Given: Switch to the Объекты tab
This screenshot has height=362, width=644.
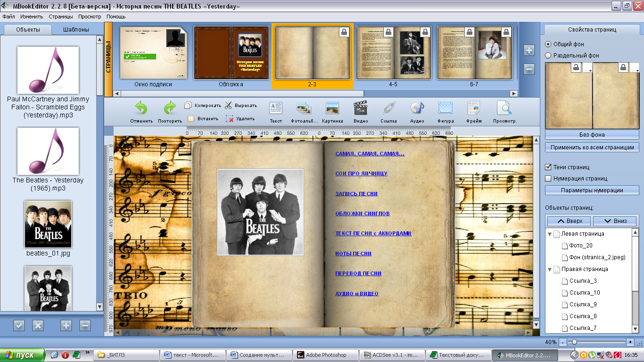Looking at the screenshot, I should click(x=28, y=29).
